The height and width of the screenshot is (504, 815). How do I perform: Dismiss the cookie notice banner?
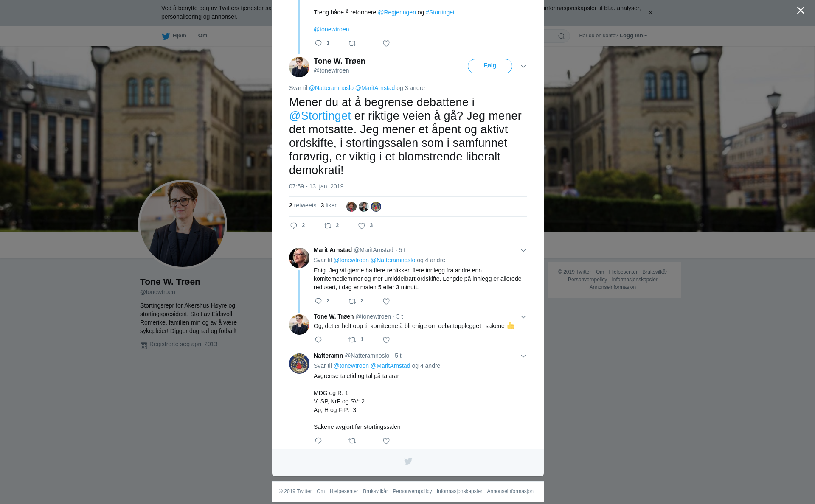click(650, 13)
